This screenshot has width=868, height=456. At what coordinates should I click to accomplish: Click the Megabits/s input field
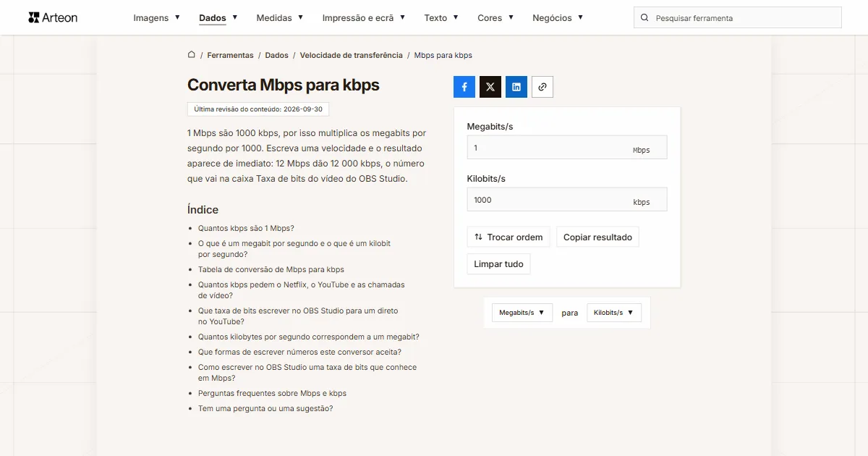tap(567, 148)
